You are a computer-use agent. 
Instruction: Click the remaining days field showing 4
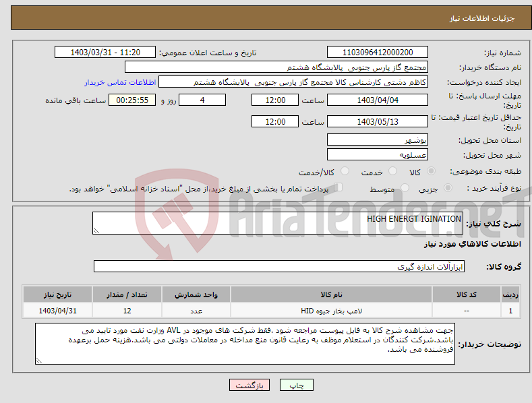(202, 100)
